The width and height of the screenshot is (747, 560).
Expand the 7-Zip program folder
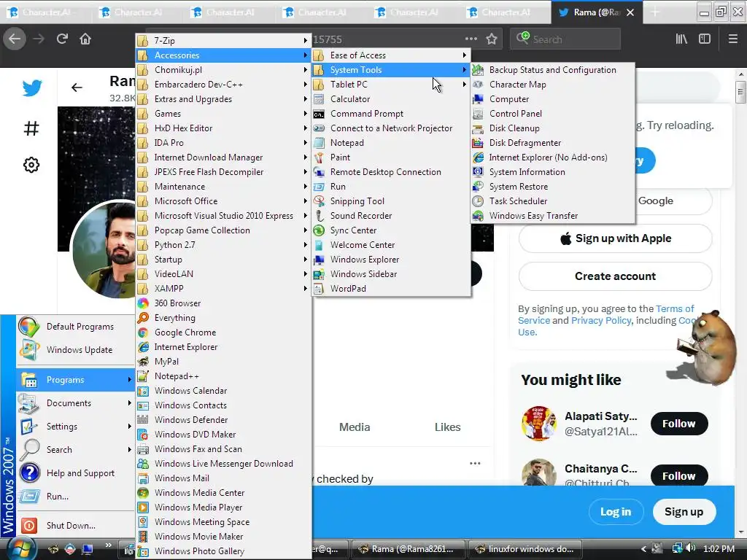(x=223, y=41)
